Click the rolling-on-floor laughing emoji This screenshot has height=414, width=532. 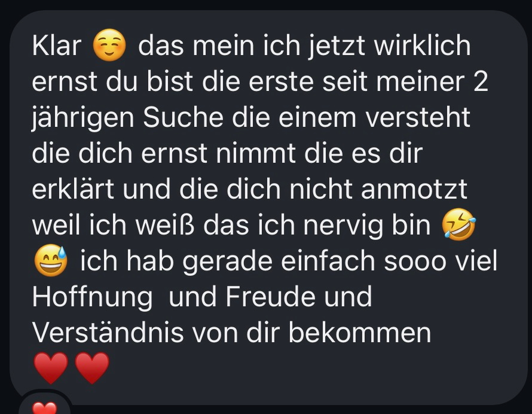[x=458, y=224]
